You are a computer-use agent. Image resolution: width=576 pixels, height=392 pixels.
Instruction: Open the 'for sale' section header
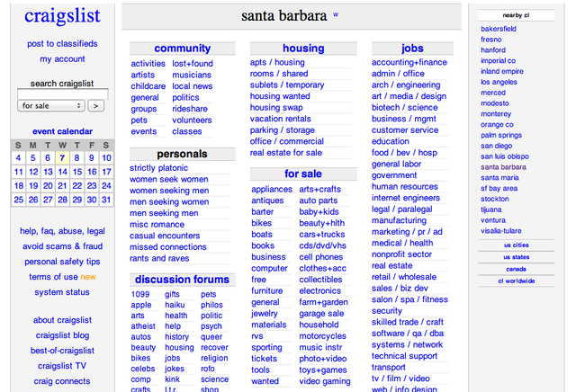click(x=303, y=174)
